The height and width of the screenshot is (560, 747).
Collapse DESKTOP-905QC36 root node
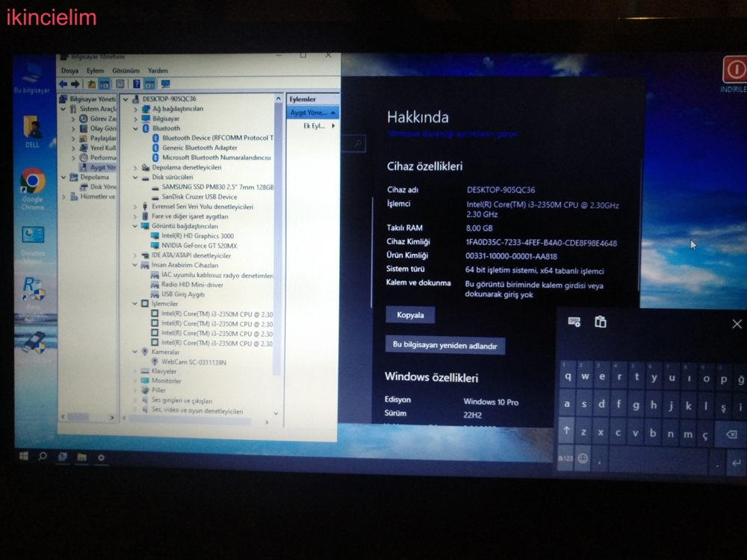click(125, 99)
